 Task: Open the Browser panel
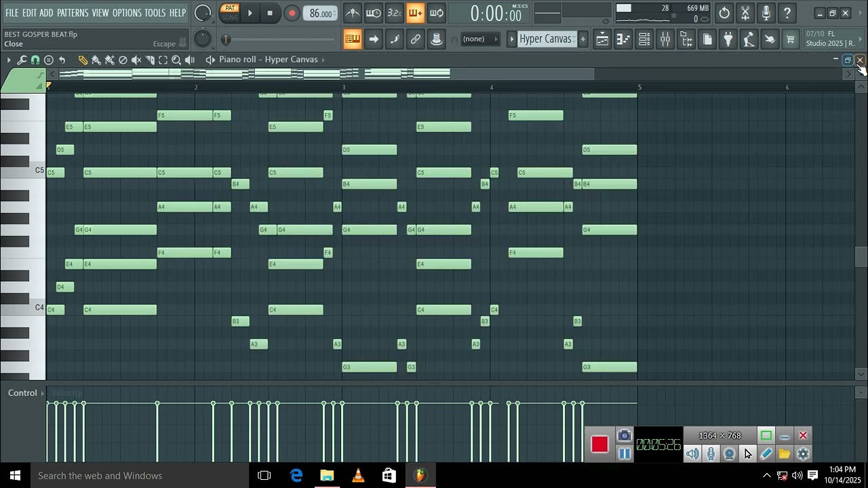pos(686,39)
